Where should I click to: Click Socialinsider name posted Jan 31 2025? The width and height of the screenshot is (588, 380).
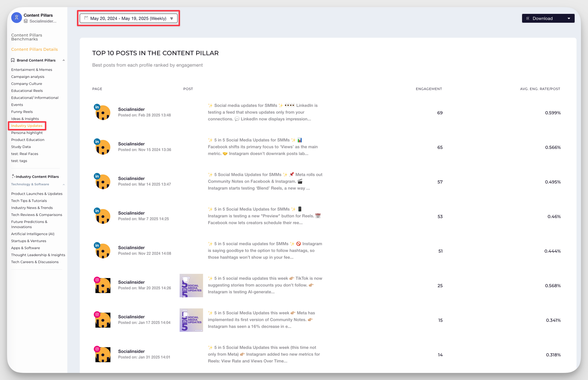coord(131,351)
